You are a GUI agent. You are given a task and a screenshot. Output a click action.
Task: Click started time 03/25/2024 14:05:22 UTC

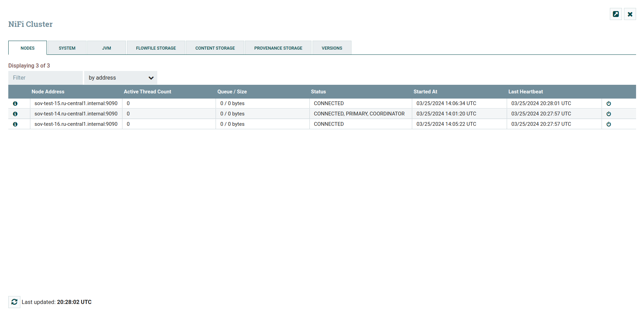[446, 124]
